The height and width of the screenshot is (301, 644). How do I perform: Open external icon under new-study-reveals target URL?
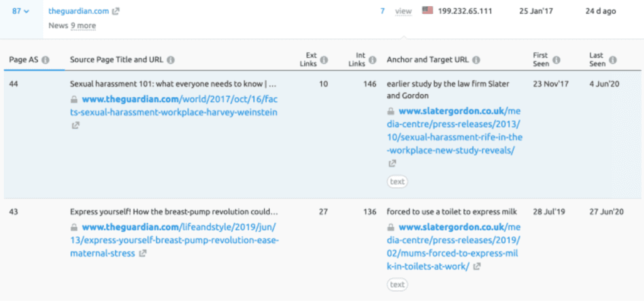pos(392,163)
